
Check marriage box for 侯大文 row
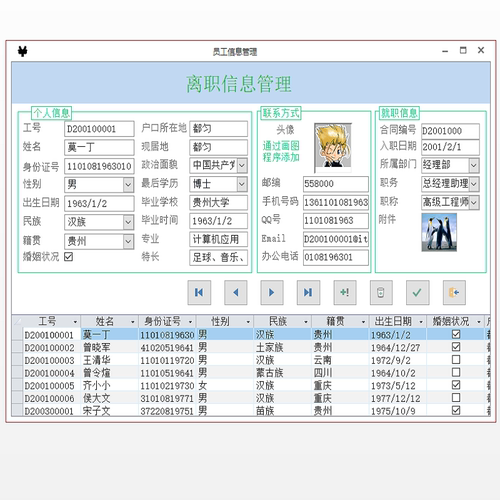pos(456,397)
